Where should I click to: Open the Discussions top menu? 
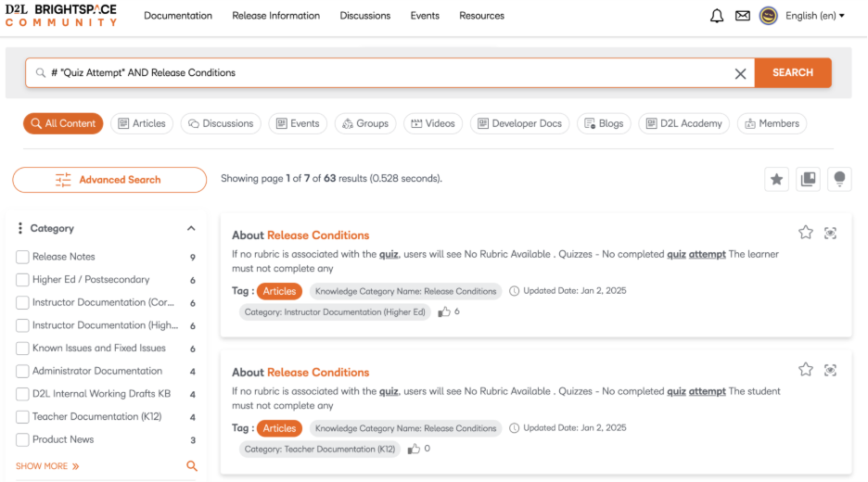tap(364, 16)
